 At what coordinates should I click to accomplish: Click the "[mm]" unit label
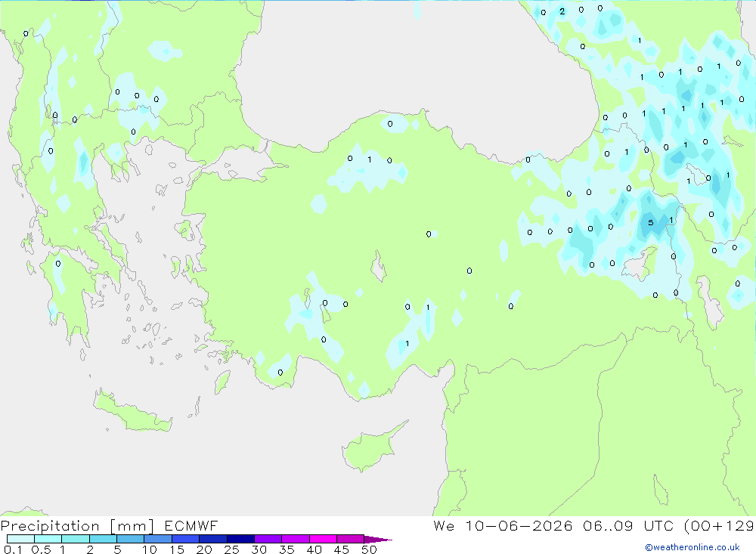(x=132, y=526)
